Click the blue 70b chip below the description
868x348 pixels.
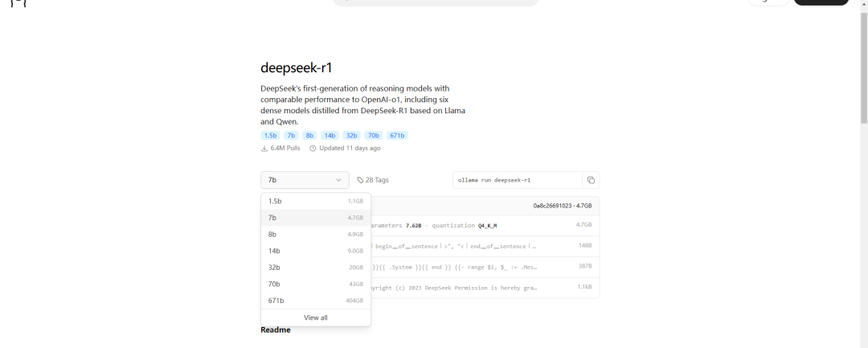click(374, 136)
